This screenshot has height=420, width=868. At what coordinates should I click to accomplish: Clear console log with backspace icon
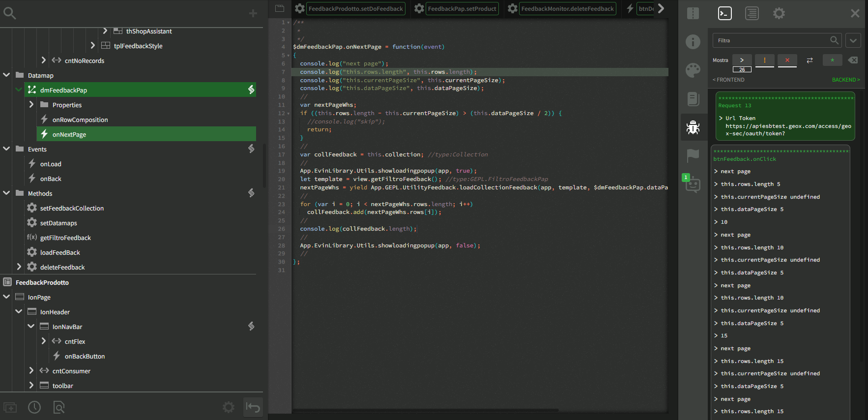tap(853, 60)
